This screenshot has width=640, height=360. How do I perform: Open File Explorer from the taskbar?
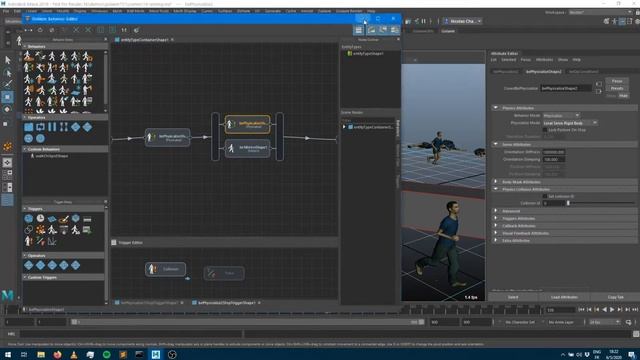point(41,354)
